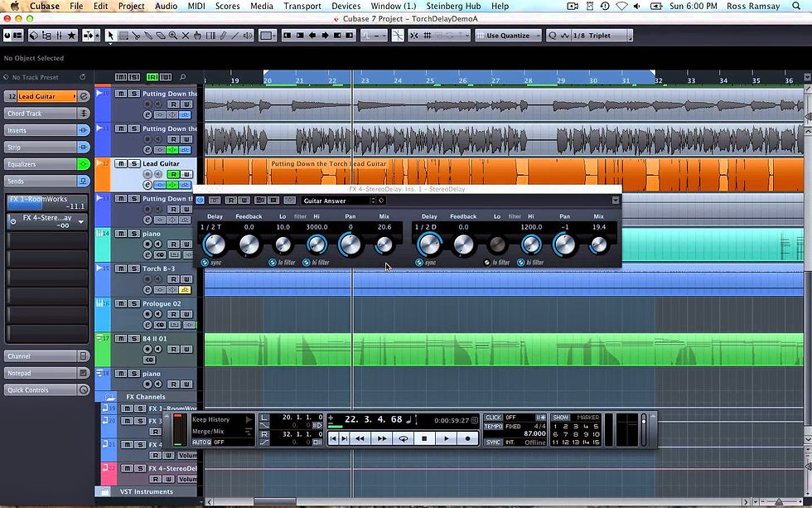Viewport: 812px width, 508px height.
Task: Click the SYNC button in transport panel
Action: pos(494,443)
